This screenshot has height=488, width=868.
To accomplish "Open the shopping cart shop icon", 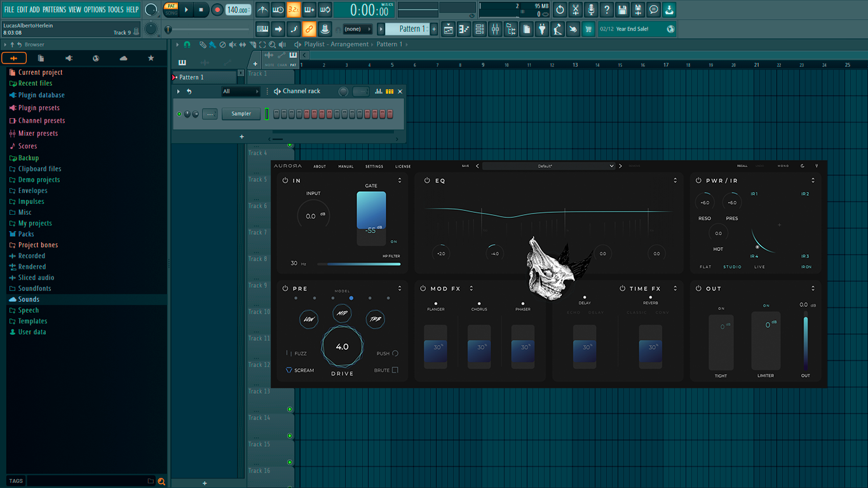I will click(x=588, y=29).
